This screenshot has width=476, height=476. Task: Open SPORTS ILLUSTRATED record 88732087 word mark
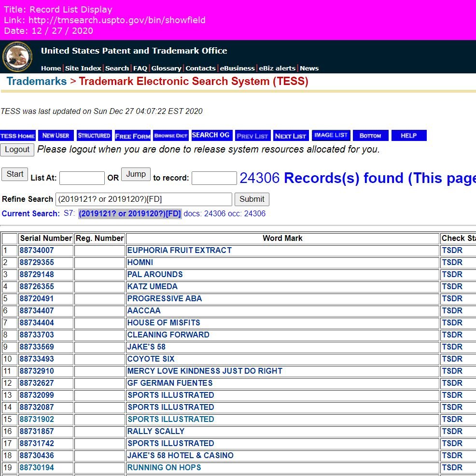[171, 407]
